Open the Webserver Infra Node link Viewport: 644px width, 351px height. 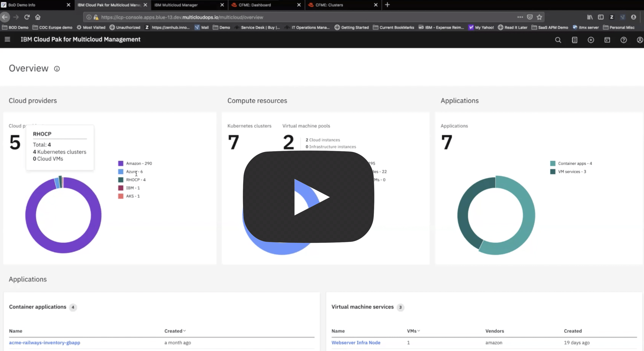click(x=356, y=343)
